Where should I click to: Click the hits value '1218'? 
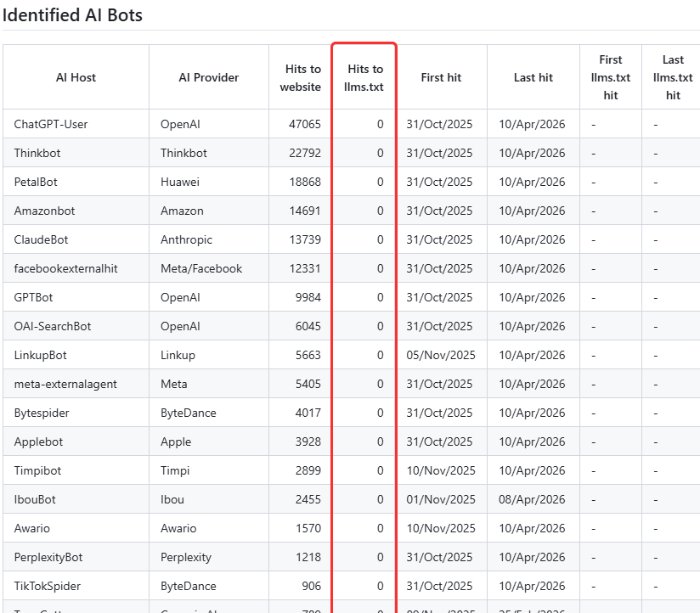[x=308, y=557]
